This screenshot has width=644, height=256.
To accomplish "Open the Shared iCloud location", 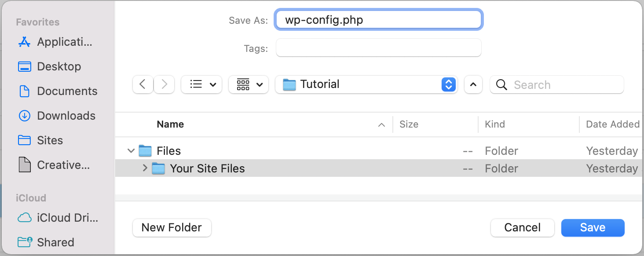I will [x=56, y=242].
